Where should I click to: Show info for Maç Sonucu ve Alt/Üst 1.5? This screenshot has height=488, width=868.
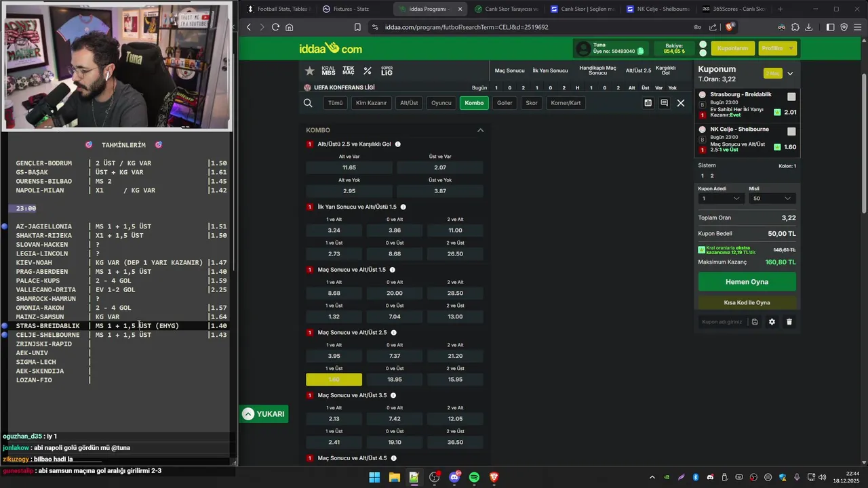tap(392, 270)
